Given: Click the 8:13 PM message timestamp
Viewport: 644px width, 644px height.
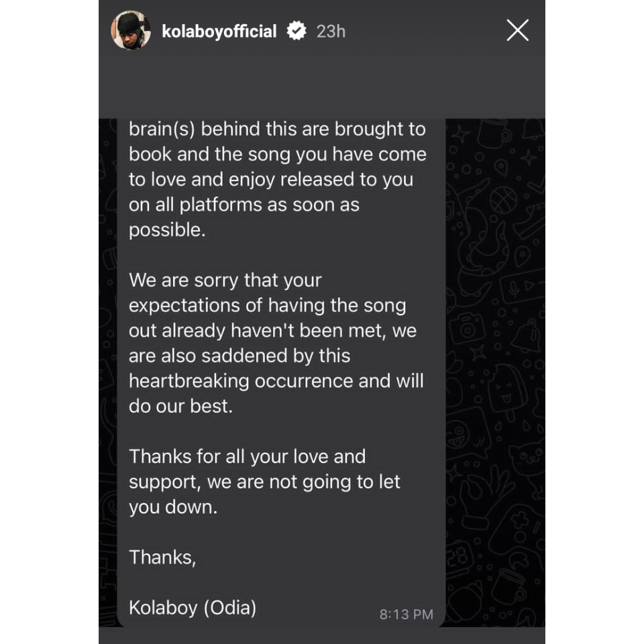Looking at the screenshot, I should 406,614.
